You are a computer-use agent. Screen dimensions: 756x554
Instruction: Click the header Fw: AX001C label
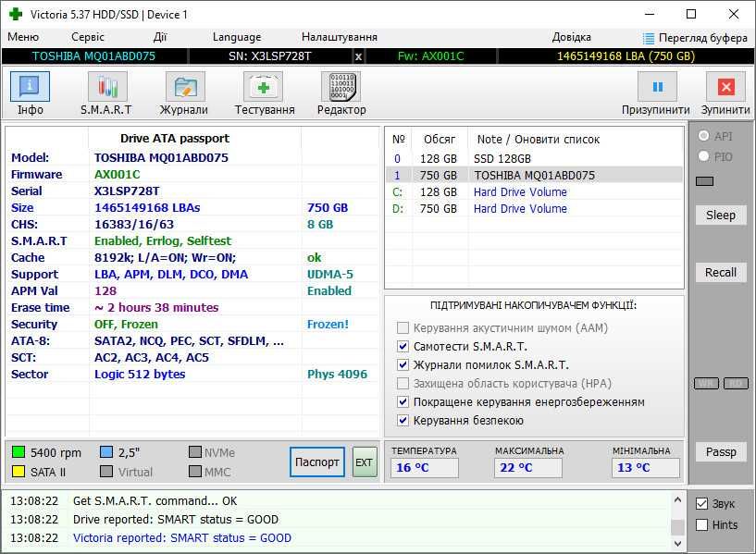pyautogui.click(x=430, y=56)
